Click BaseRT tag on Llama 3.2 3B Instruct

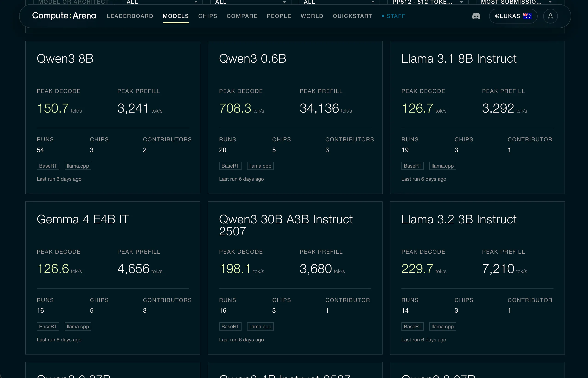412,326
